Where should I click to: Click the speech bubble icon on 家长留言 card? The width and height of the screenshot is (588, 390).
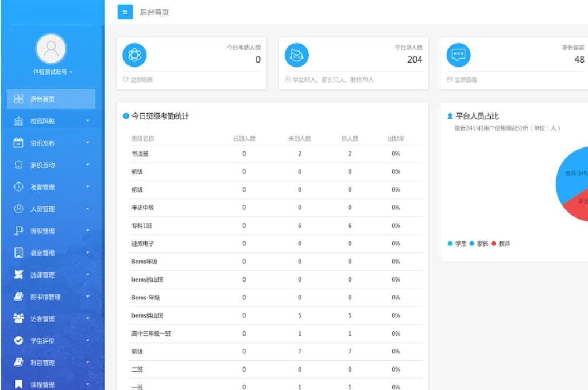point(458,54)
